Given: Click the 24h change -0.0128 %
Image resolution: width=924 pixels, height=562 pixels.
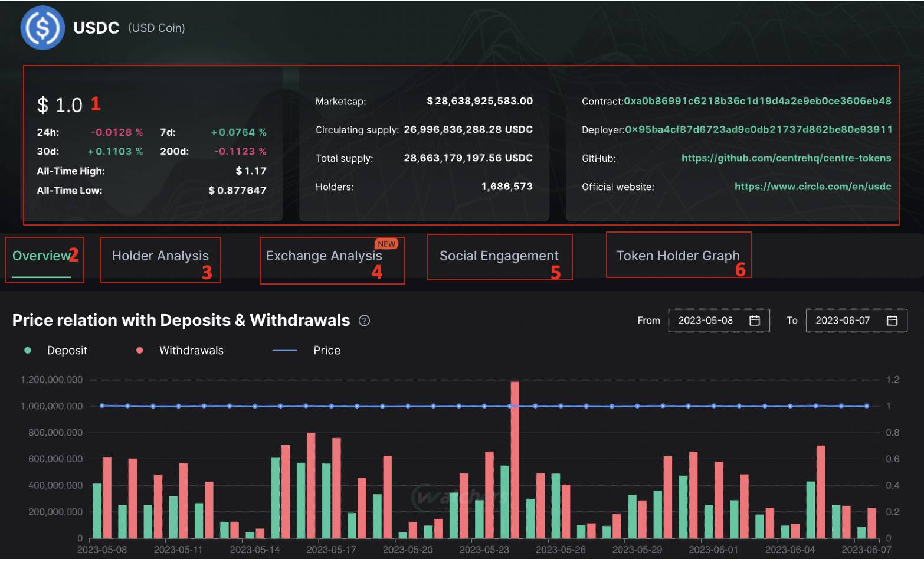Looking at the screenshot, I should pos(117,132).
